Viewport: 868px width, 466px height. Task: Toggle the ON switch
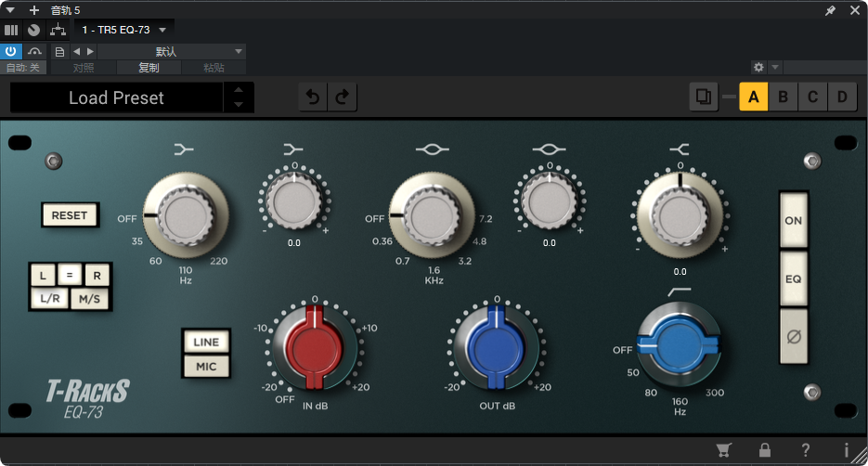(x=793, y=220)
